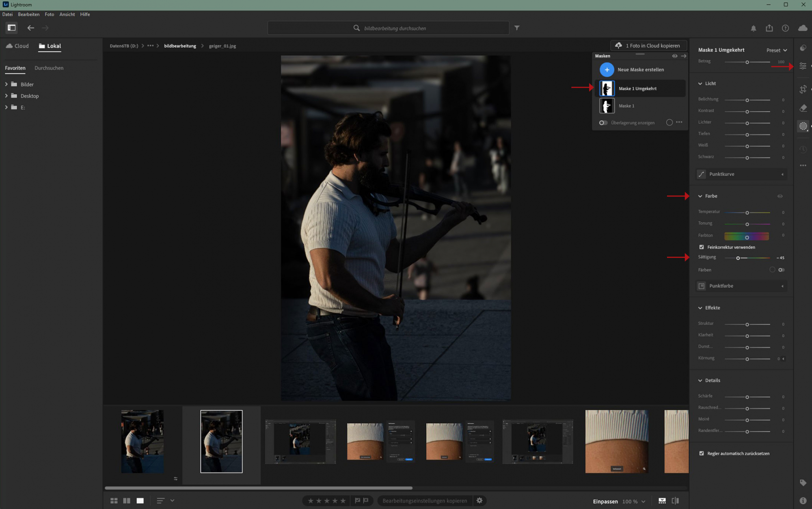Switch to the Cloud tab

click(17, 46)
